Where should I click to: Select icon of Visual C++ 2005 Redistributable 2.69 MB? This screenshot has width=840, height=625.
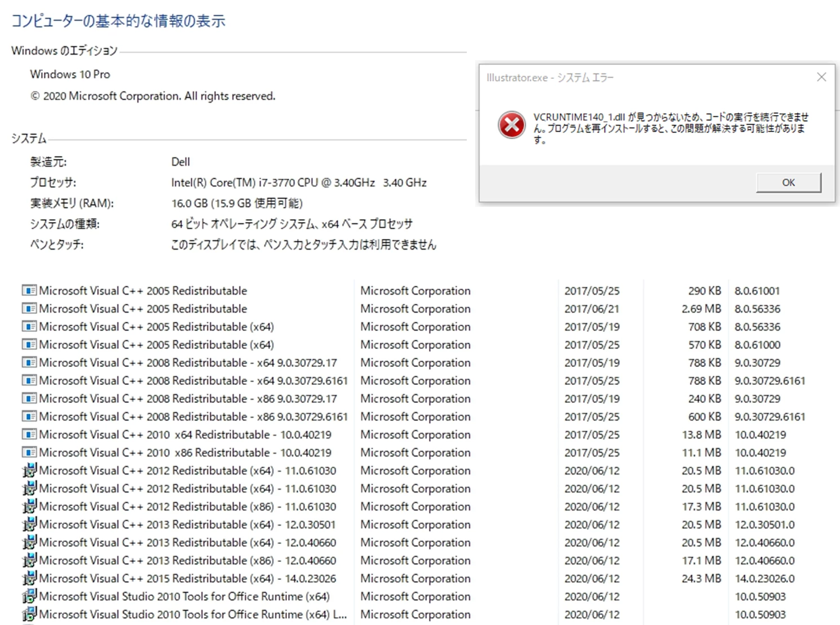[x=29, y=309]
